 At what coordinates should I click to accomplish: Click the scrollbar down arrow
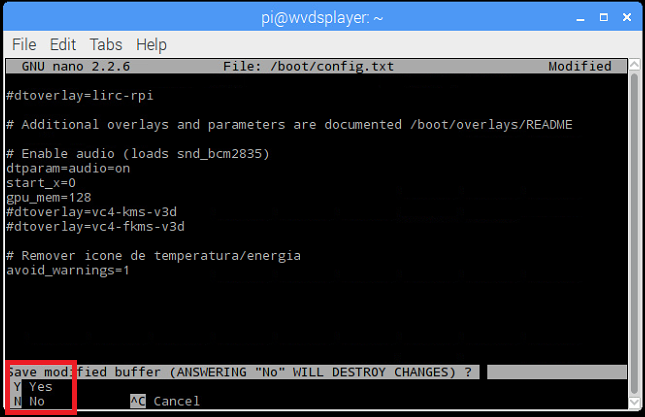tap(634, 403)
